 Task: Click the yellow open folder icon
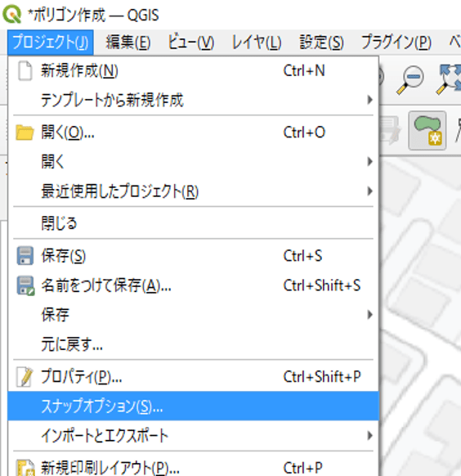(25, 132)
